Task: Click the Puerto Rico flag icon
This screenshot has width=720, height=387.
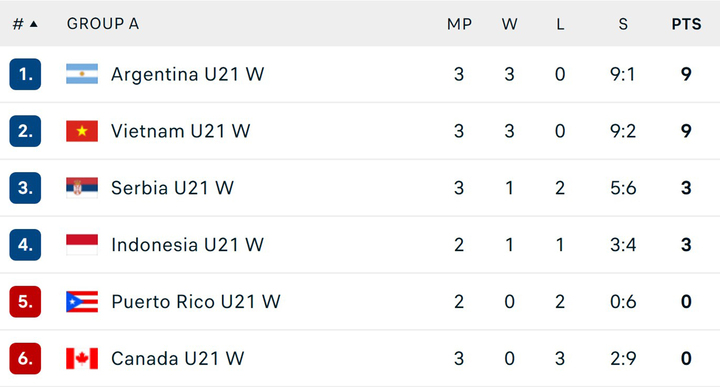Action: coord(82,302)
